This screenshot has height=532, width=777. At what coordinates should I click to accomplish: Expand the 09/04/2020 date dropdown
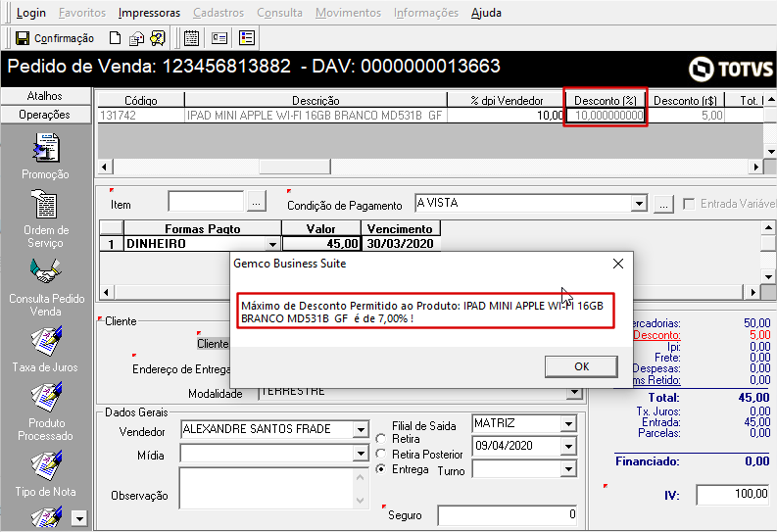click(x=568, y=447)
